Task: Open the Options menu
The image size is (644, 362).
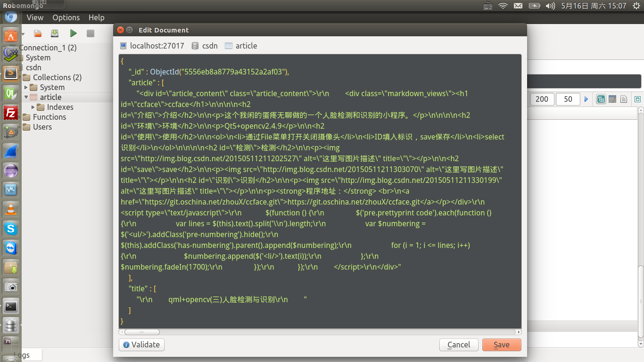Action: [x=66, y=17]
